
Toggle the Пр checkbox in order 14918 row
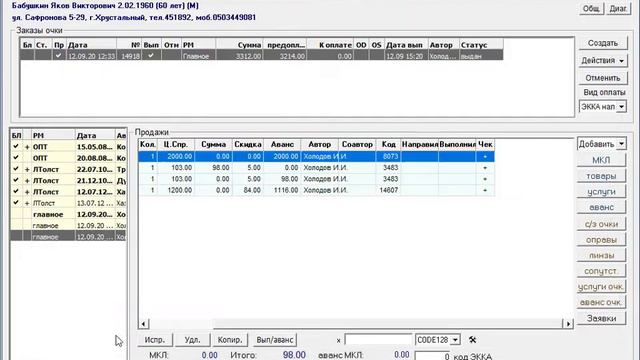tap(58, 56)
